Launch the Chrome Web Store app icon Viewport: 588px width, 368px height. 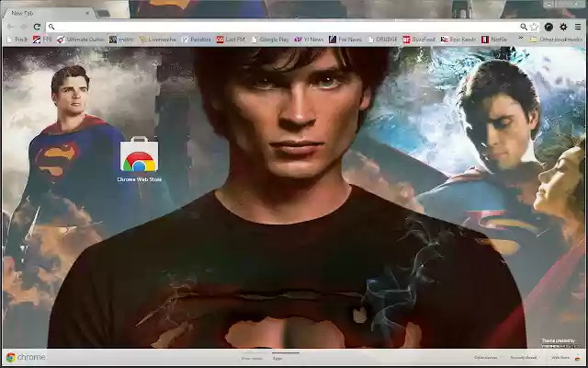coord(139,159)
